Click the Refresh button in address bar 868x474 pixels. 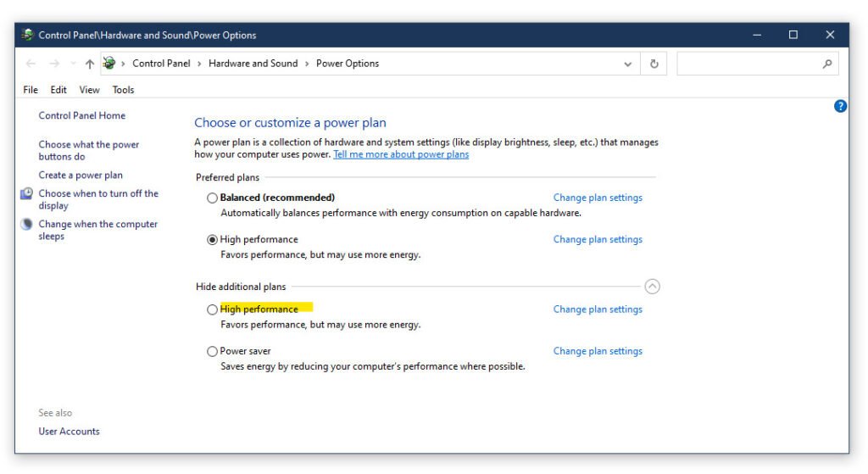[x=654, y=64]
